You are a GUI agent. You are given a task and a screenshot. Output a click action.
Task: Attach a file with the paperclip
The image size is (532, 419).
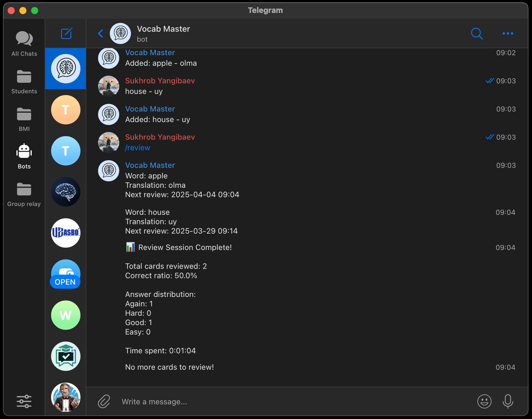pyautogui.click(x=104, y=401)
